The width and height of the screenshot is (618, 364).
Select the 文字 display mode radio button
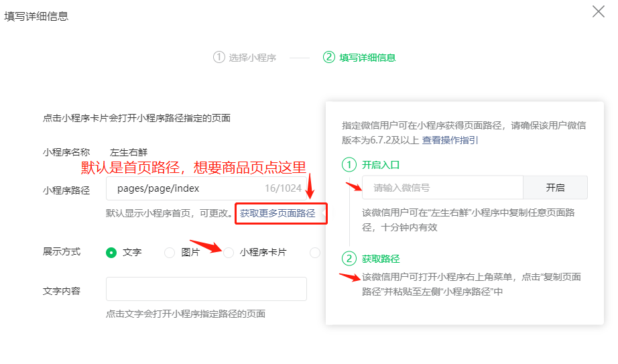pos(111,253)
